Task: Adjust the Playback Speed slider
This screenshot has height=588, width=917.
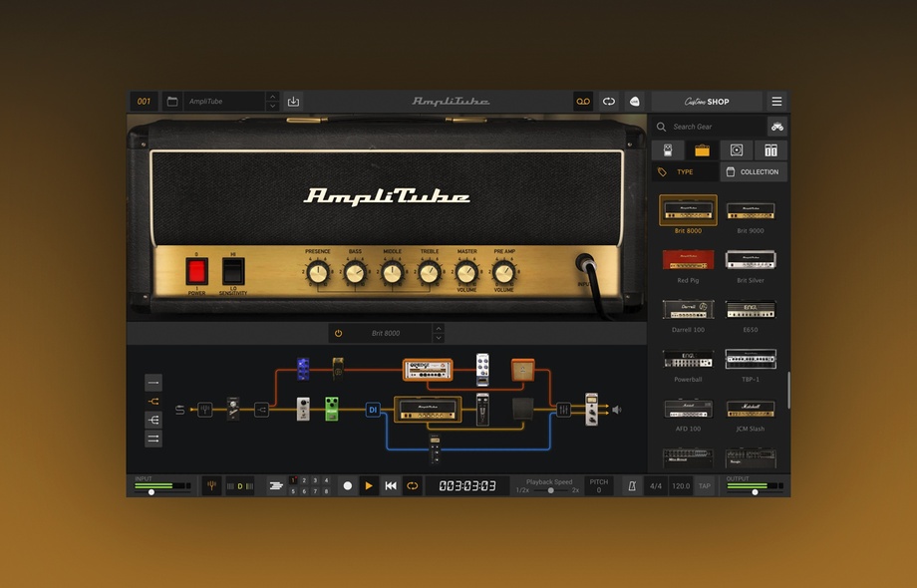Action: (x=551, y=490)
